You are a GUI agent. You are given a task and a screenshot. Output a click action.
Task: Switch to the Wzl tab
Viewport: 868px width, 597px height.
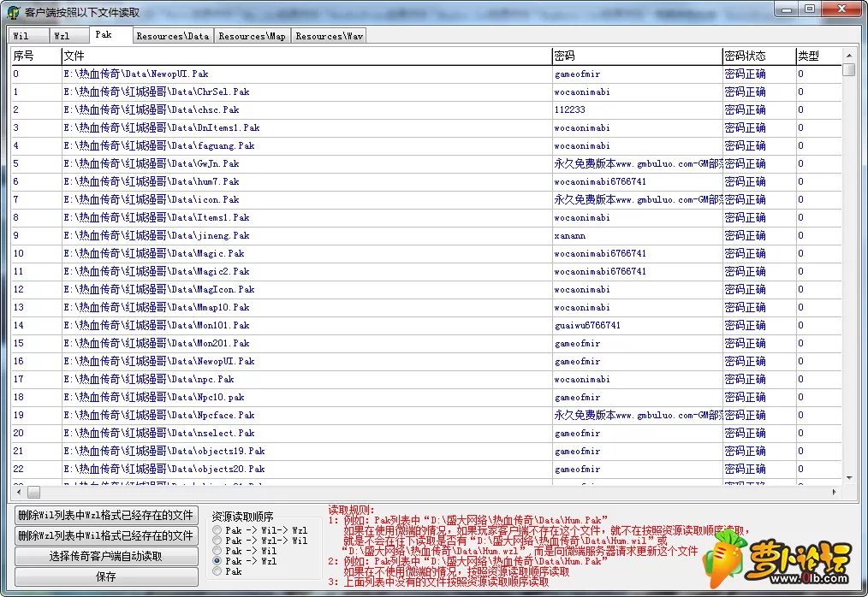click(68, 36)
